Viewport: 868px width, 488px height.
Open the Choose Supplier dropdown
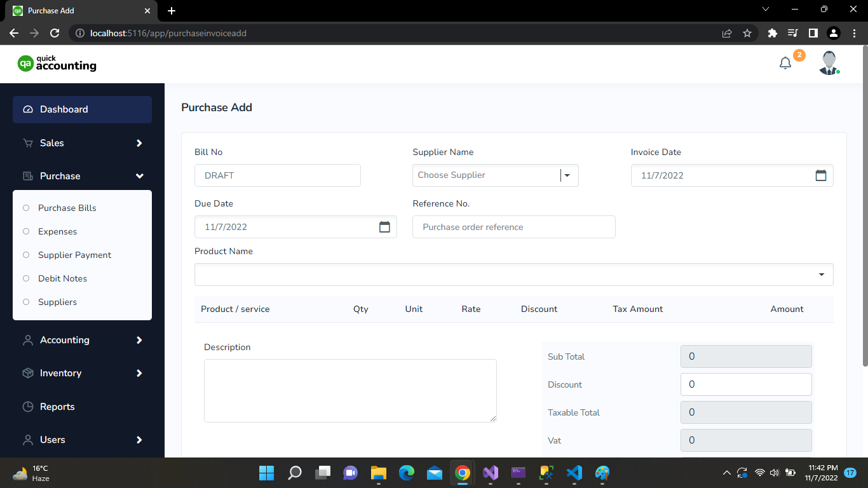click(495, 175)
